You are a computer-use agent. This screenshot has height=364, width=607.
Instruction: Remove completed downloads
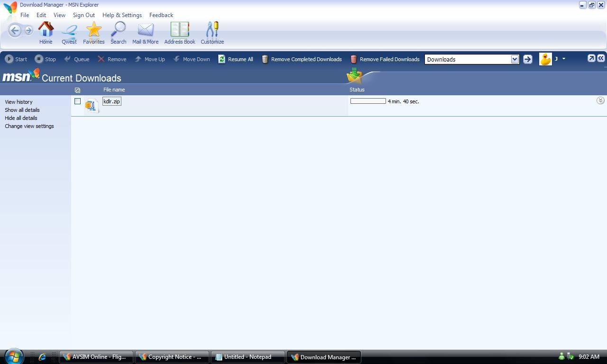302,59
